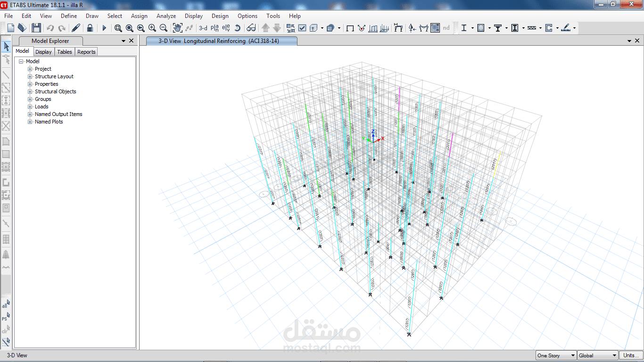The height and width of the screenshot is (362, 644).
Task: Open the Design menu
Action: tap(220, 16)
